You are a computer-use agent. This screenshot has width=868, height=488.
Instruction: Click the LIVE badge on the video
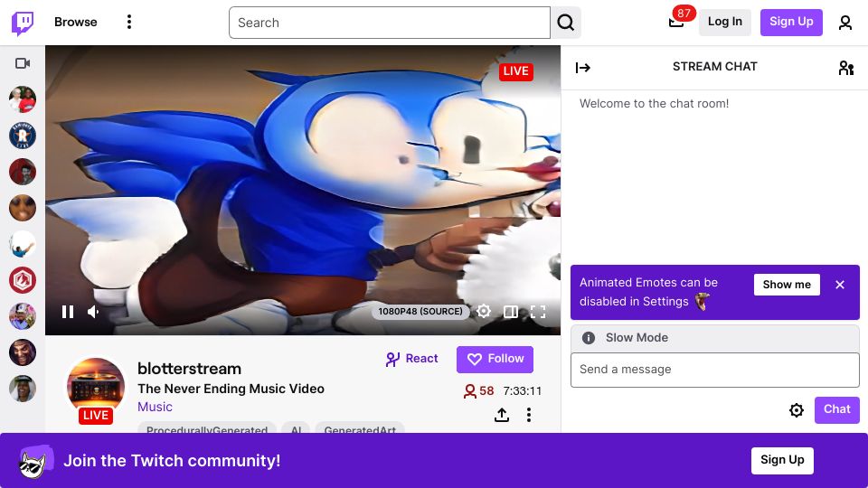pos(516,71)
